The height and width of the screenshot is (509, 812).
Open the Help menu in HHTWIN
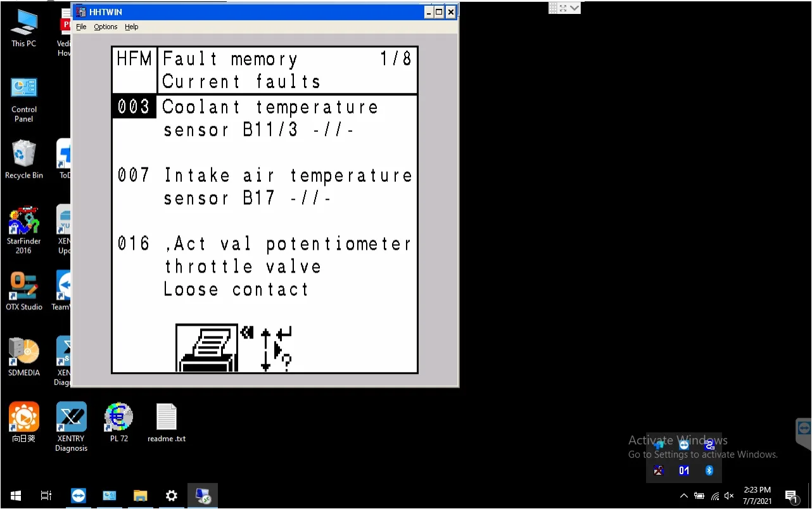[x=131, y=27]
